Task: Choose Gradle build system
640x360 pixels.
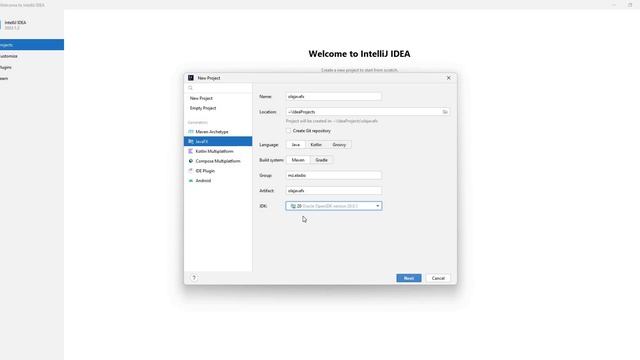Action: click(x=322, y=160)
